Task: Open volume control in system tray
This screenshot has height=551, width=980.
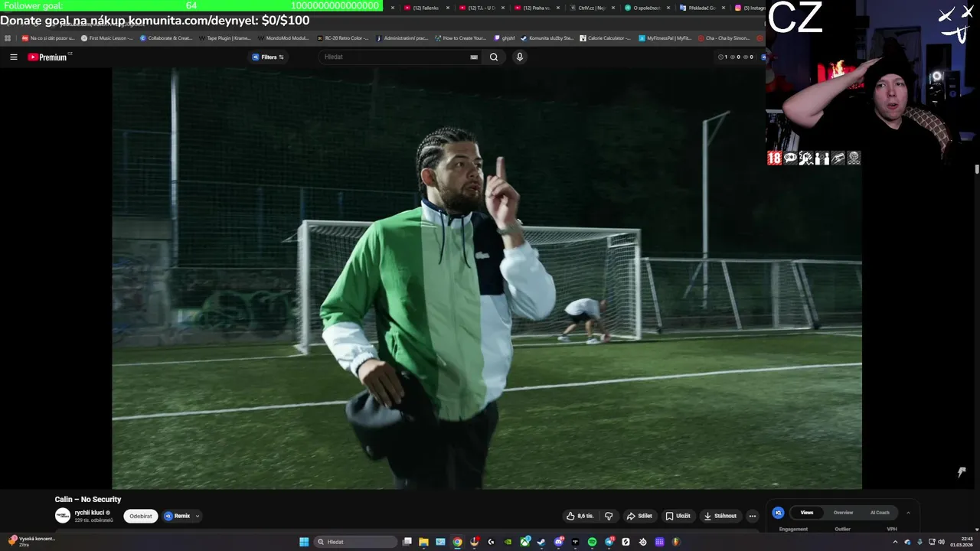Action: tap(940, 542)
